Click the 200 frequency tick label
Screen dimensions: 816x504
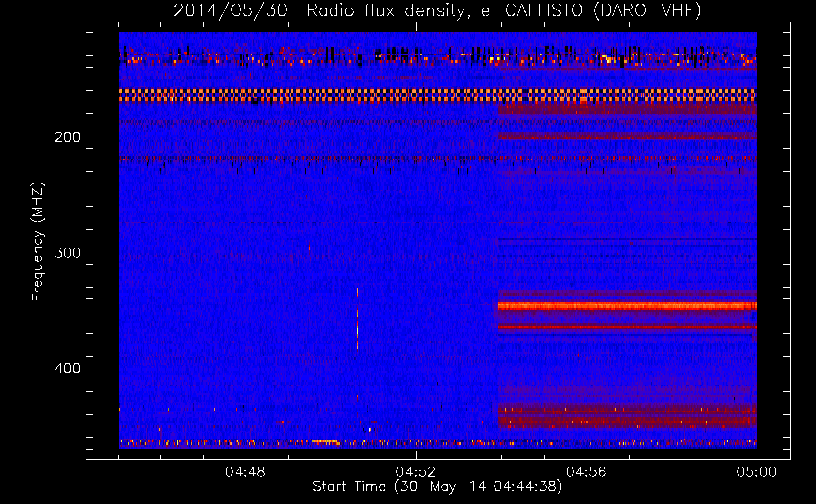point(68,137)
